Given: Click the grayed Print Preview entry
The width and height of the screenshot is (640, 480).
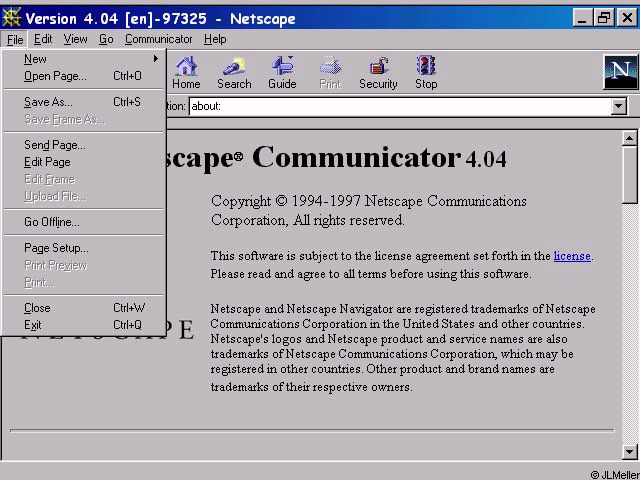Looking at the screenshot, I should tap(84, 265).
